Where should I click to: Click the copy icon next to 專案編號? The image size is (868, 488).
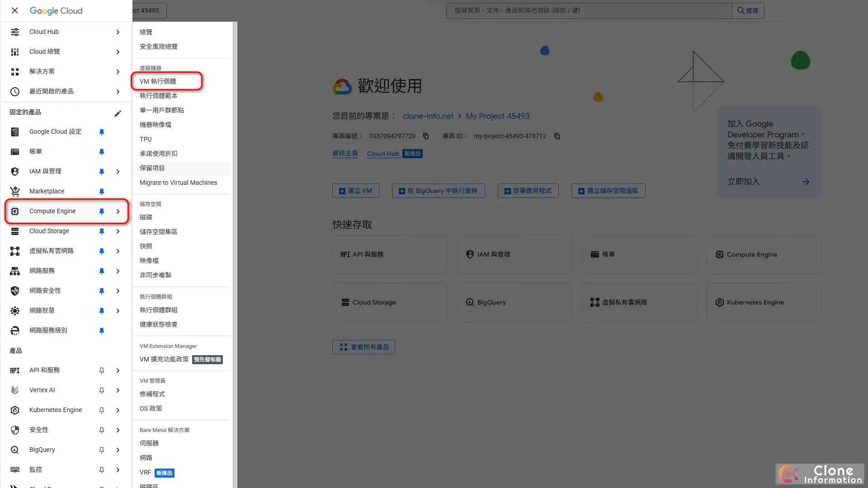425,136
